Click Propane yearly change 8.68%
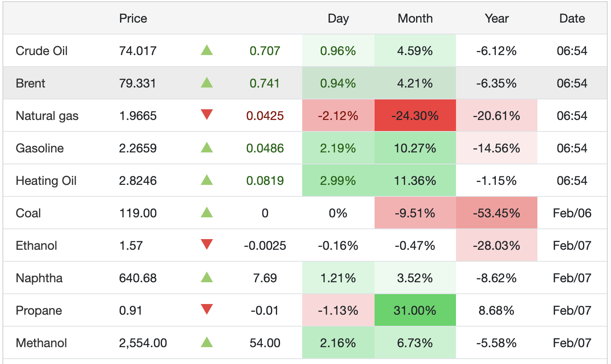Screen dimensions: 611x364 click(496, 311)
